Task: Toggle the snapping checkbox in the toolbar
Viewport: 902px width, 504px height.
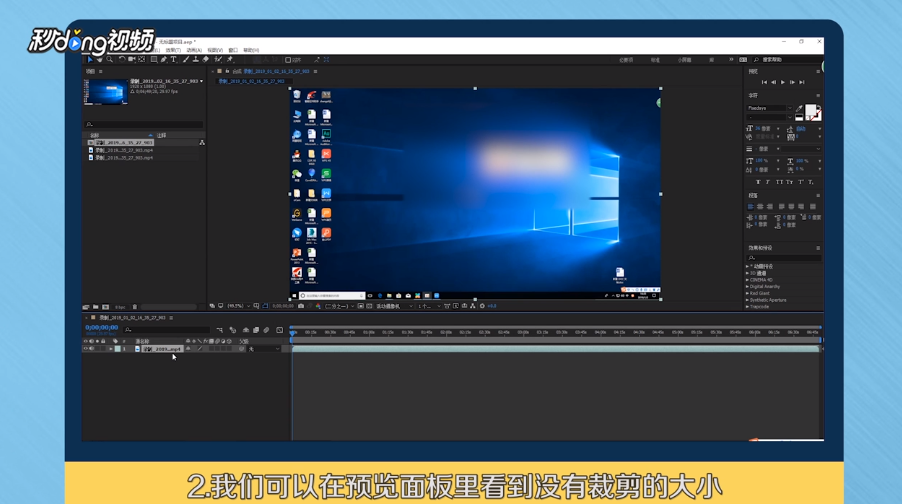Action: click(x=288, y=60)
